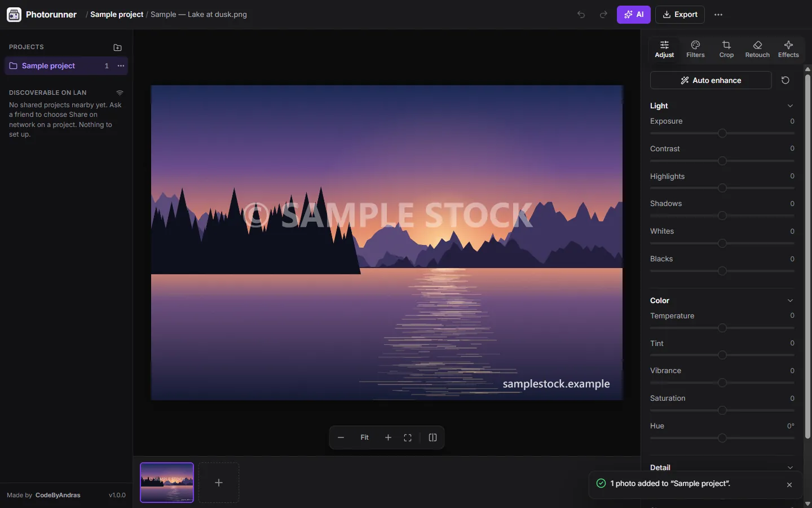Open the Adjust tab
Image resolution: width=812 pixels, height=508 pixels.
pyautogui.click(x=664, y=49)
